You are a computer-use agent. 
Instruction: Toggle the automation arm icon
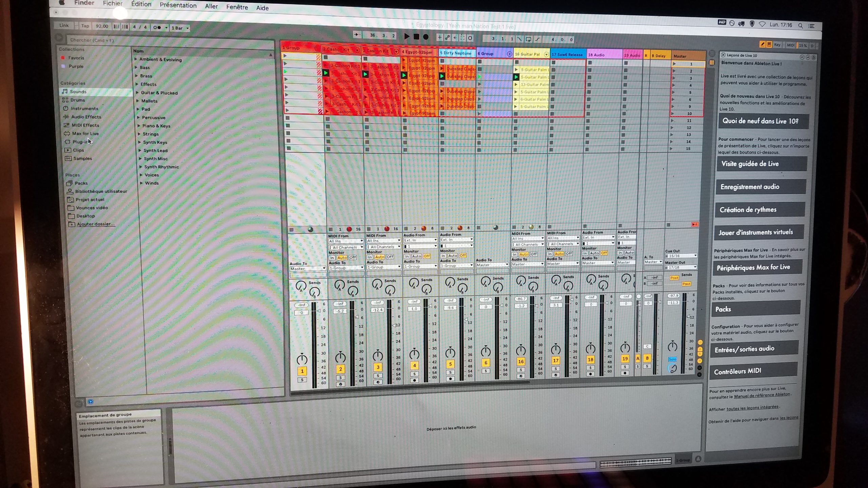click(x=448, y=38)
